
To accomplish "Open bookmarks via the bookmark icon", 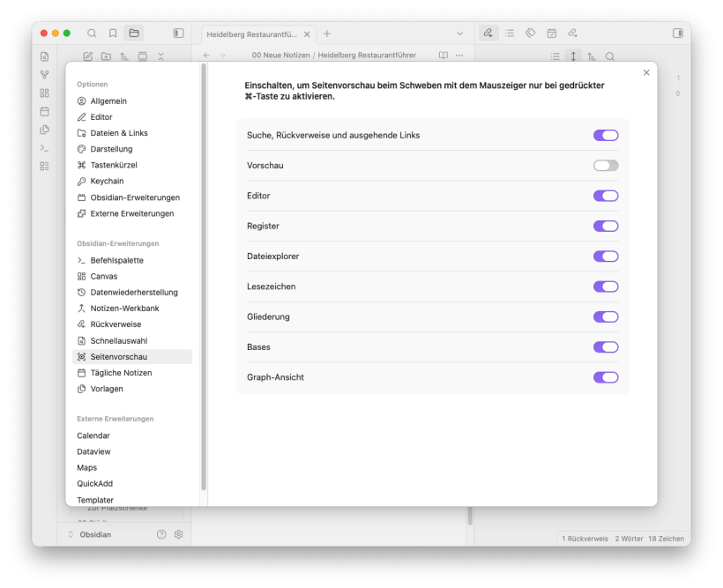I will click(113, 33).
